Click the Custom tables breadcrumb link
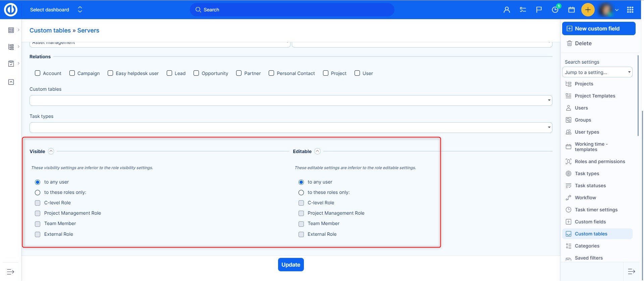The width and height of the screenshot is (644, 281). point(50,30)
